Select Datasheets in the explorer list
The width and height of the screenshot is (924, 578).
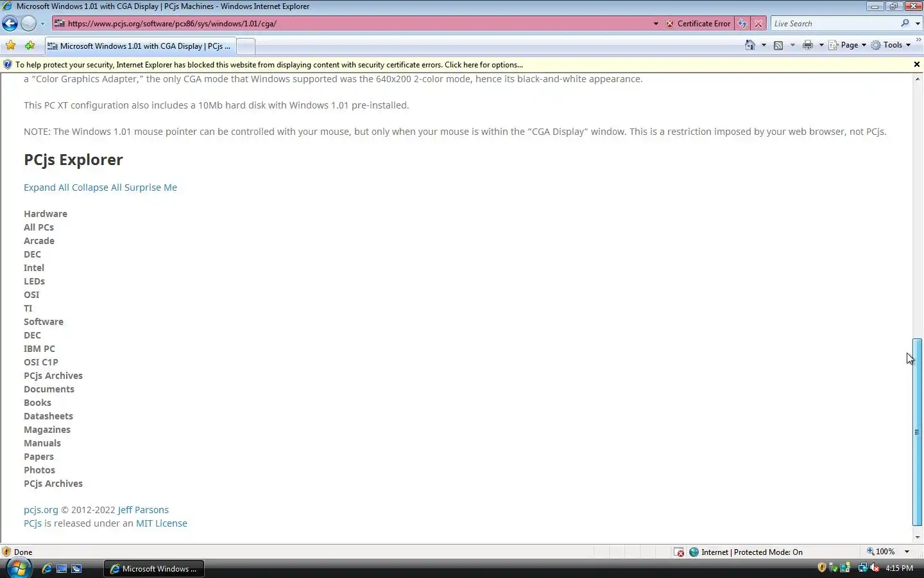point(48,416)
